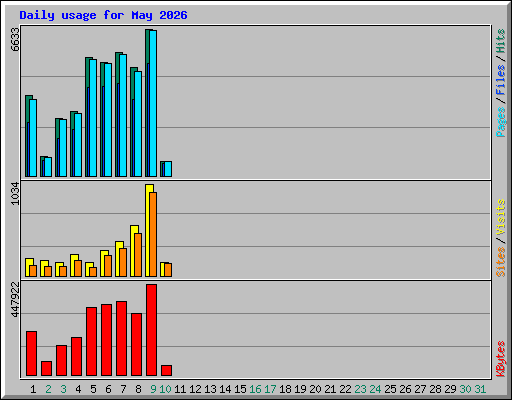Click day number 16 on the axis
The image size is (512, 400).
click(x=255, y=389)
